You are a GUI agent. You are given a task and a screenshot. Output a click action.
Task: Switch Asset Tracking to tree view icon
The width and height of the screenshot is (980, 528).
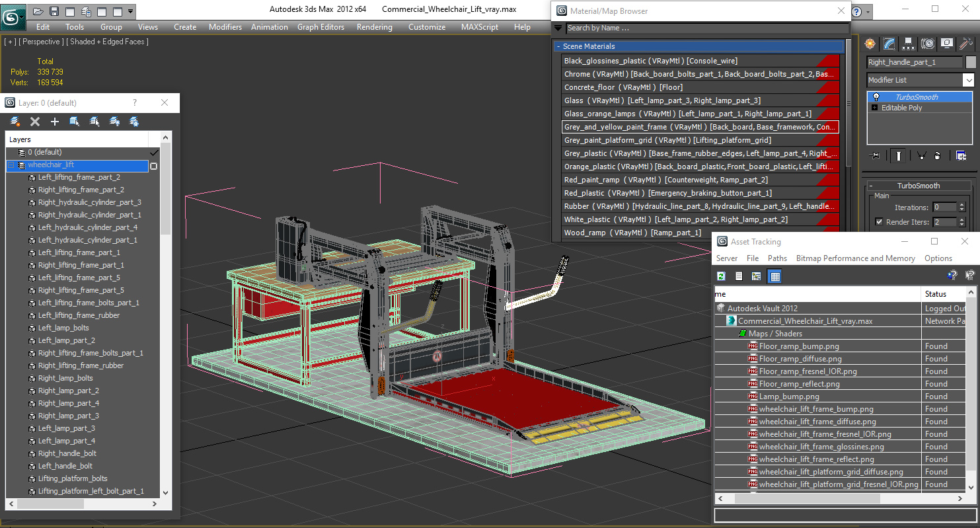click(x=757, y=276)
